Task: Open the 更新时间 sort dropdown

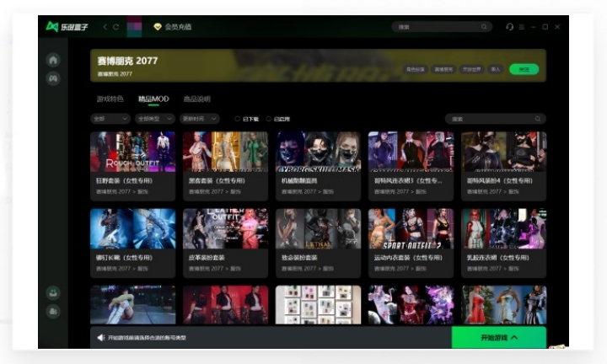Action: coord(199,119)
